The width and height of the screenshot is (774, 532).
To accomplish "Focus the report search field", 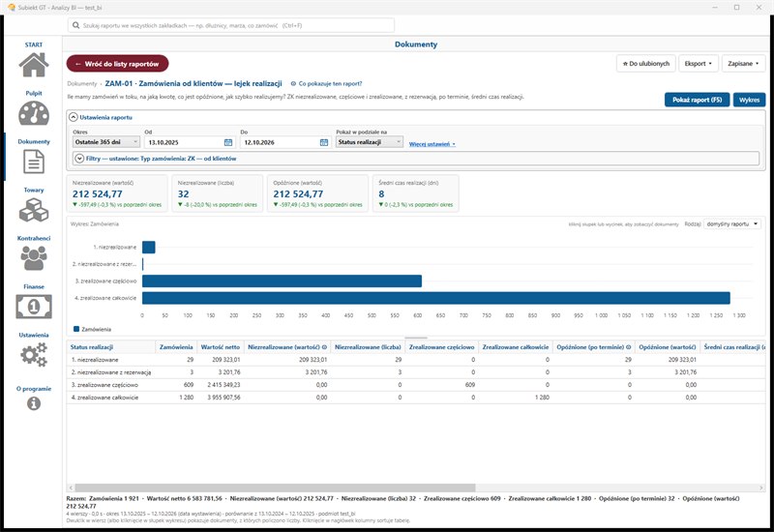I will pyautogui.click(x=231, y=25).
